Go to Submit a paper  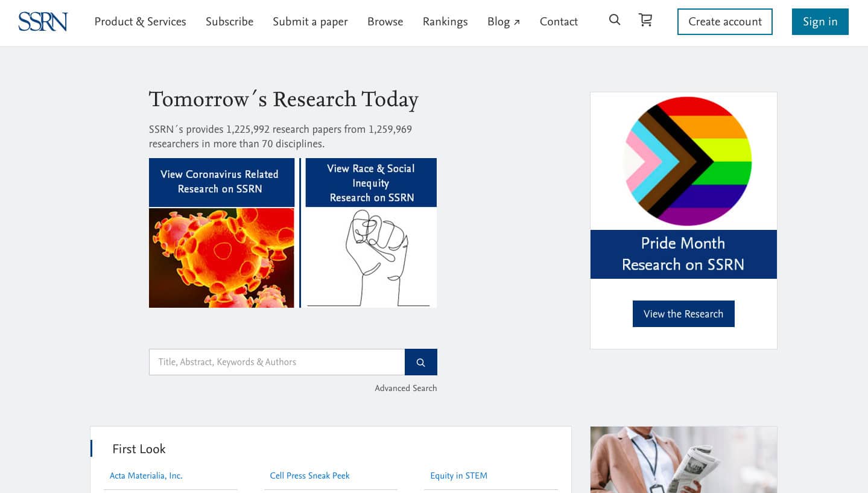point(310,22)
